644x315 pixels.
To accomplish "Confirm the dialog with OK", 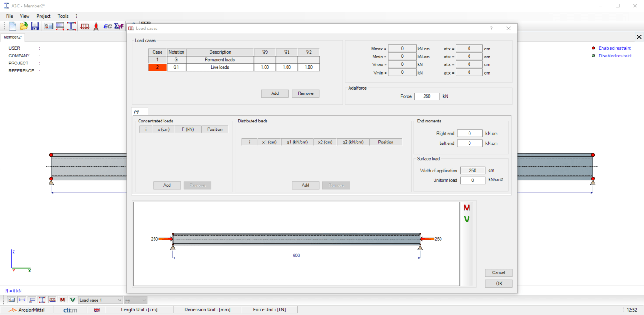I will coord(499,284).
